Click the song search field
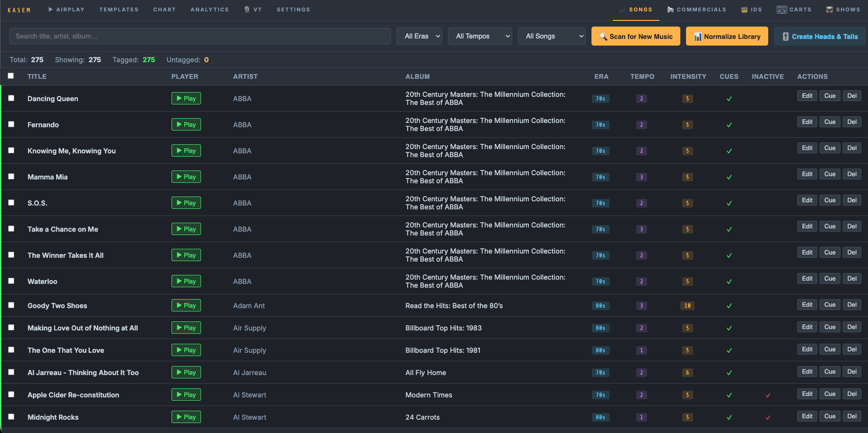 (200, 36)
